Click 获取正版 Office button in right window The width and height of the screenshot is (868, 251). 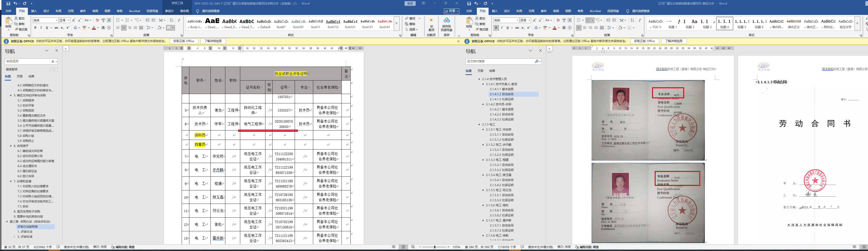[644, 41]
